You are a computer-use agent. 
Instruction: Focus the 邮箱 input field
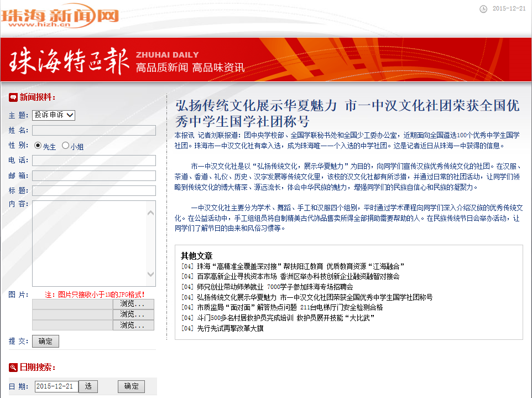pyautogui.click(x=94, y=175)
